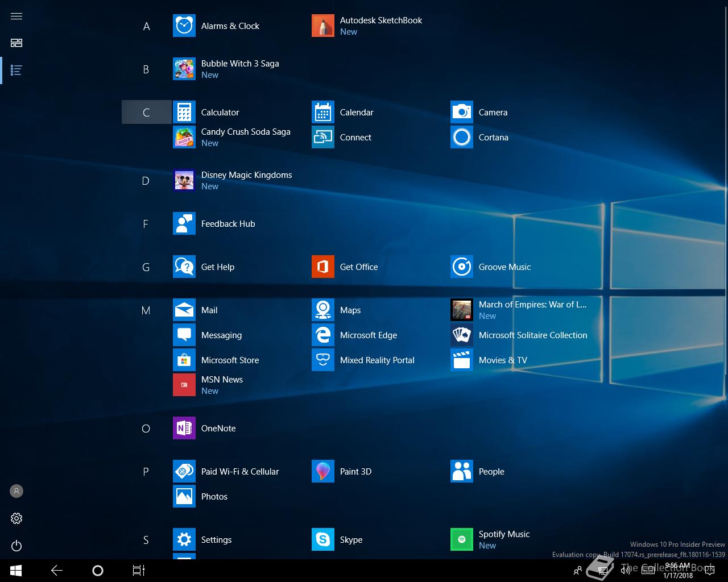Image resolution: width=728 pixels, height=582 pixels.
Task: Open the People icon in system tray
Action: pyautogui.click(x=578, y=571)
